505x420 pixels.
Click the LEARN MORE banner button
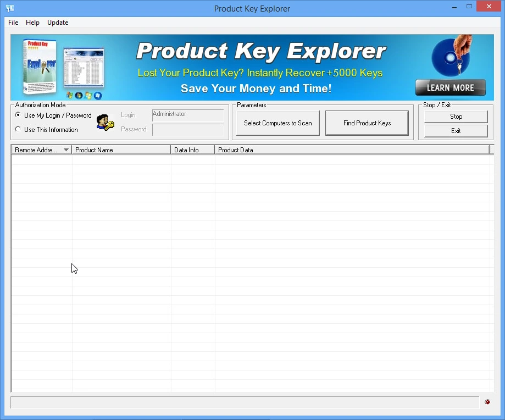coord(450,87)
